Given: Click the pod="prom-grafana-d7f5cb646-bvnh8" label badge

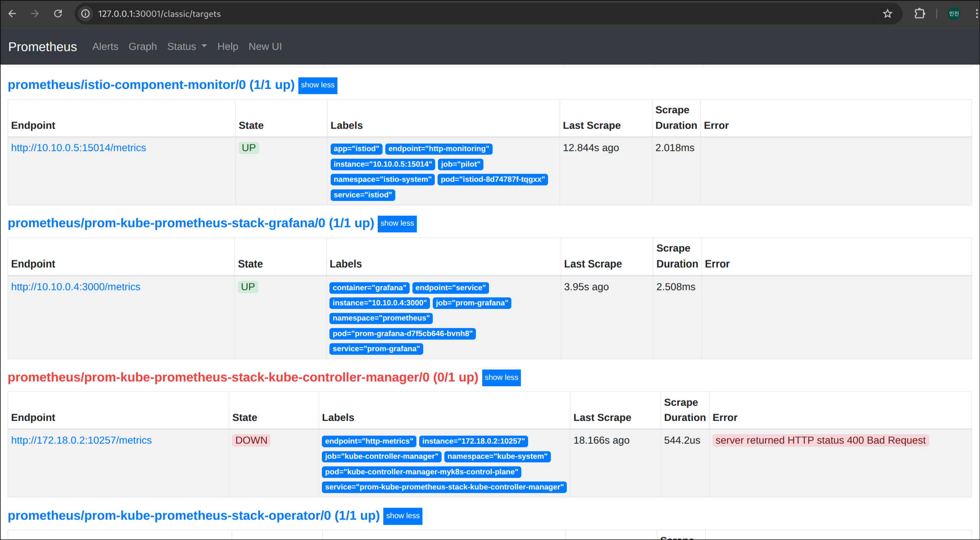Looking at the screenshot, I should (403, 334).
